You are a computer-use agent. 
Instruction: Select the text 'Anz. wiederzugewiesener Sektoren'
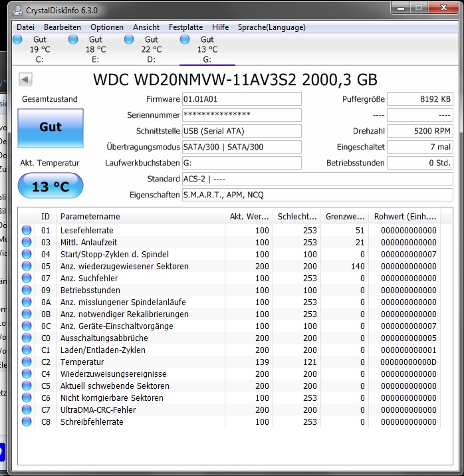[124, 266]
